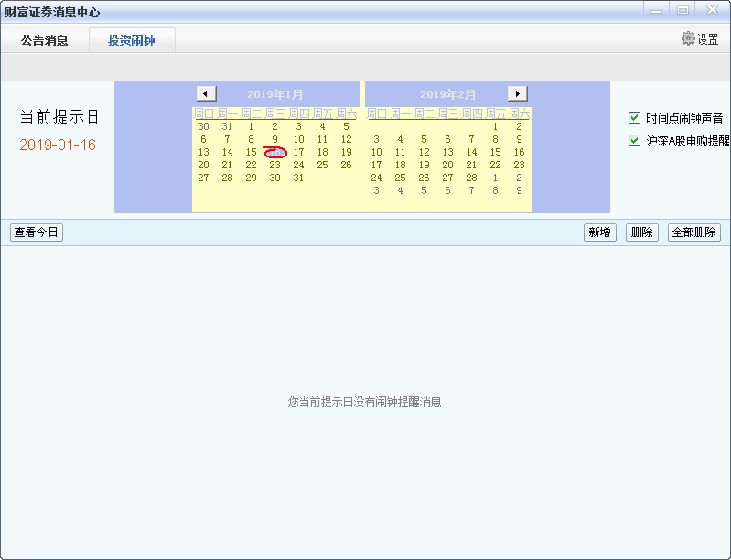Click the 2019年2月 month header
The image size is (731, 560).
tap(448, 94)
